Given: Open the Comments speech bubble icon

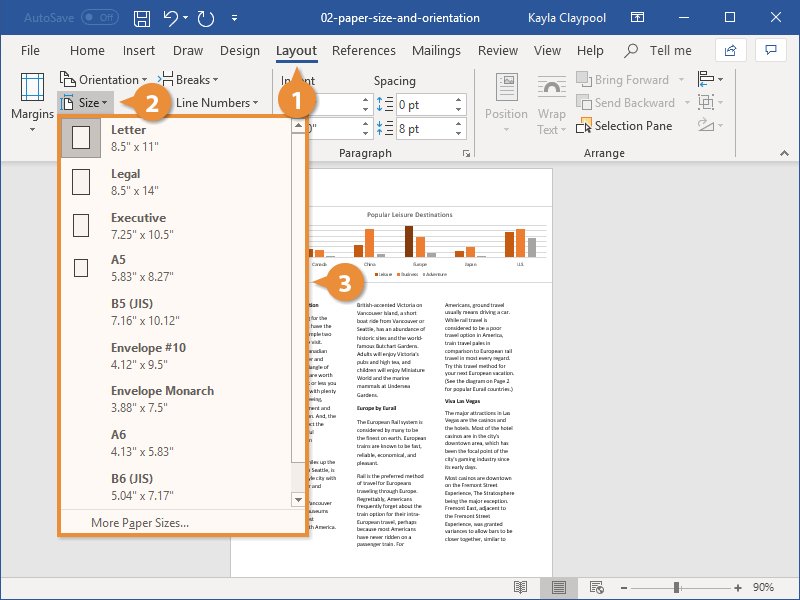Looking at the screenshot, I should click(x=769, y=50).
